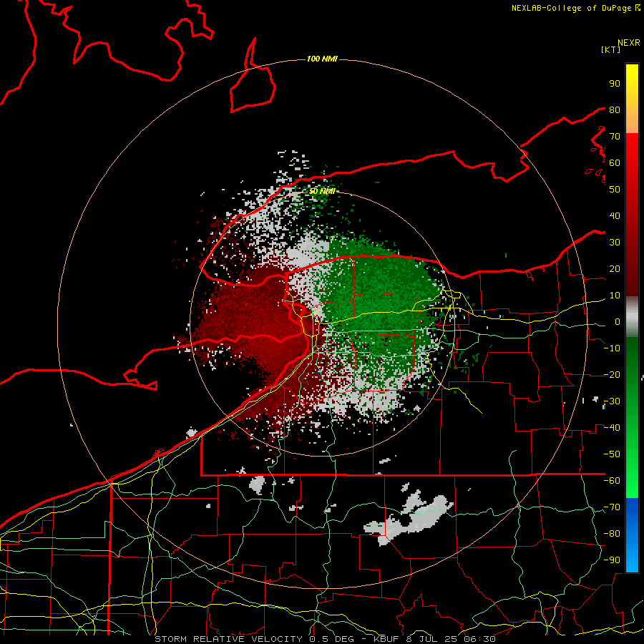The image size is (644, 644).
Task: Click the -90 value on velocity scale
Action: pos(612,560)
